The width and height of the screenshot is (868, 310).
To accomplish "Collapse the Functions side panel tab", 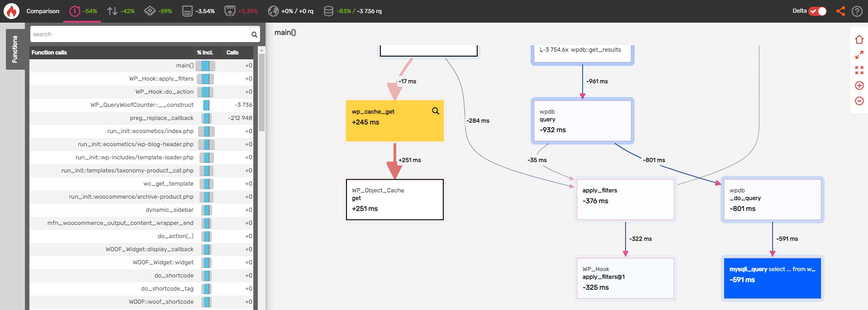I will point(15,49).
